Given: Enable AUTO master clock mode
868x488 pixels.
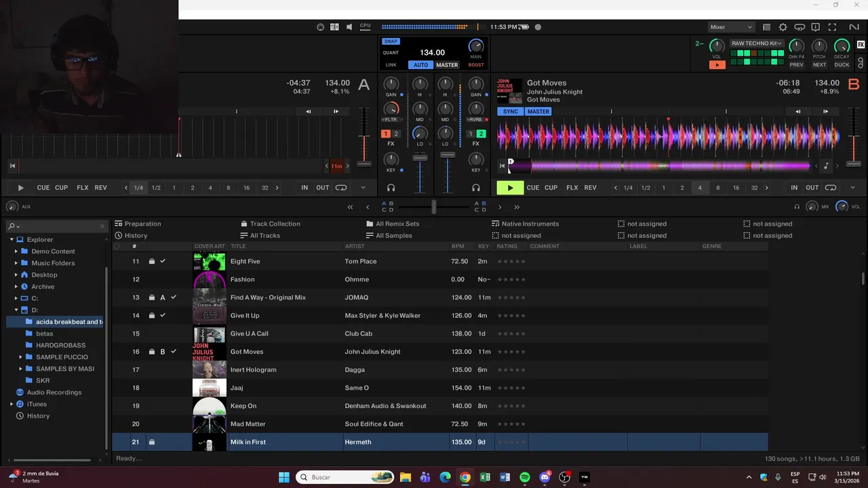Looking at the screenshot, I should click(x=420, y=65).
